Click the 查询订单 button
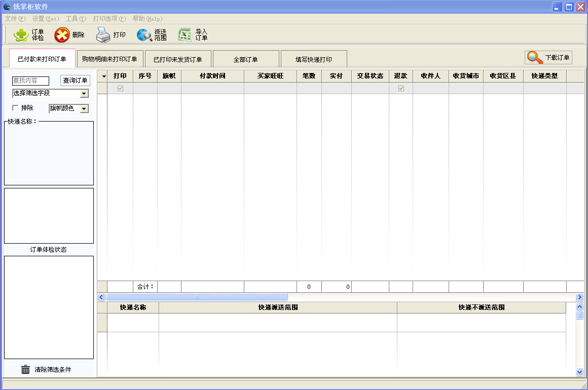This screenshot has width=588, height=390. click(75, 81)
